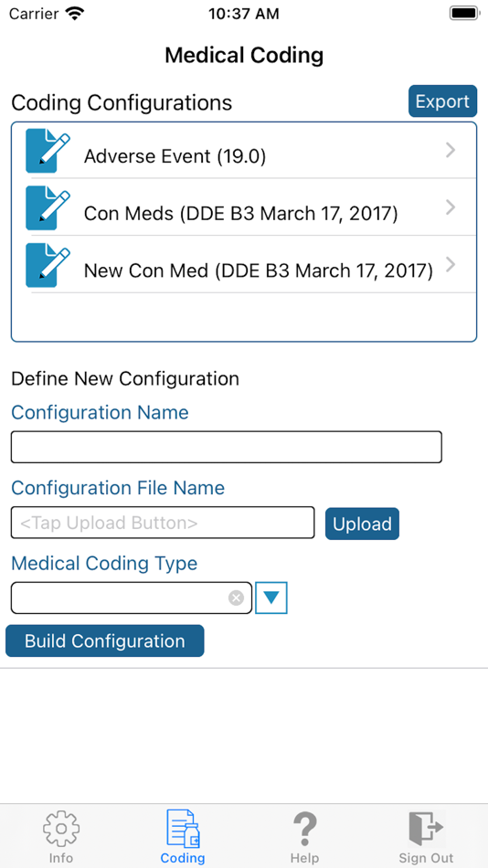The width and height of the screenshot is (488, 868).
Task: Expand the Adverse Event (19.0) chevron
Action: [x=451, y=150]
